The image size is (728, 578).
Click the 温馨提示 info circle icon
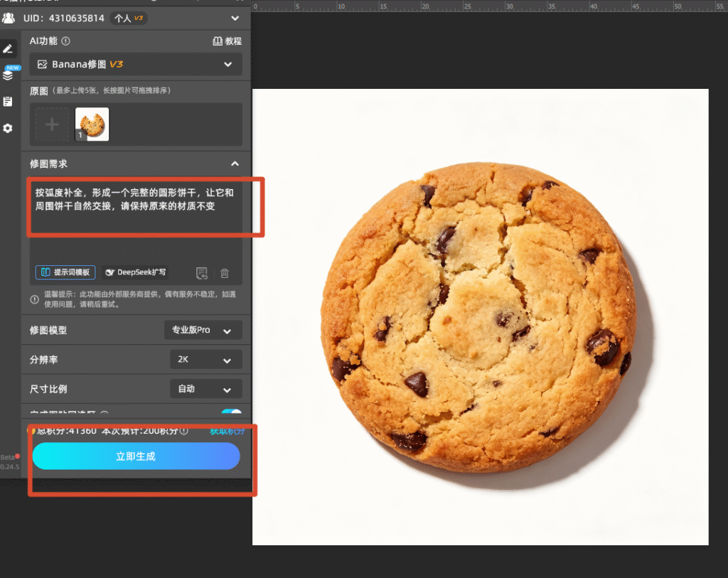point(34,299)
